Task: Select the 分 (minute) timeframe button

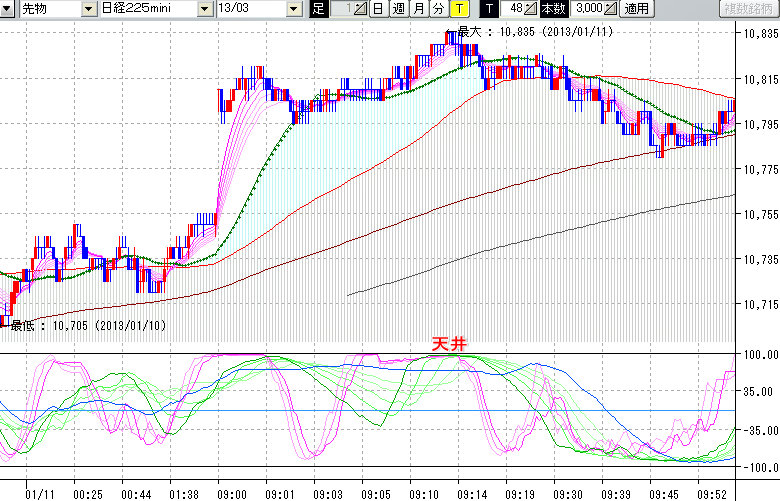Action: (438, 9)
